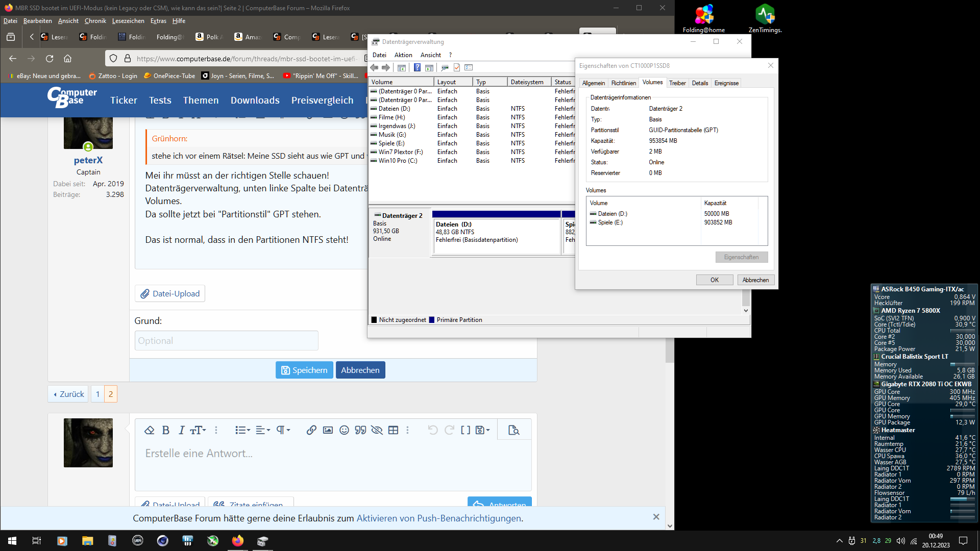980x551 pixels.
Task: Toggle BB code mode with brackets icon
Action: coord(465,430)
